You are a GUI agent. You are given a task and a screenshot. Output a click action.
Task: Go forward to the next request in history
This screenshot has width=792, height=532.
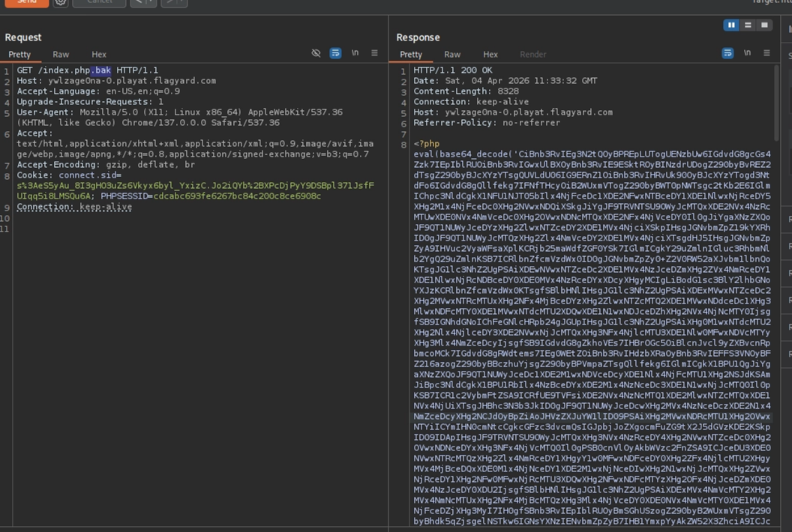(168, 2)
